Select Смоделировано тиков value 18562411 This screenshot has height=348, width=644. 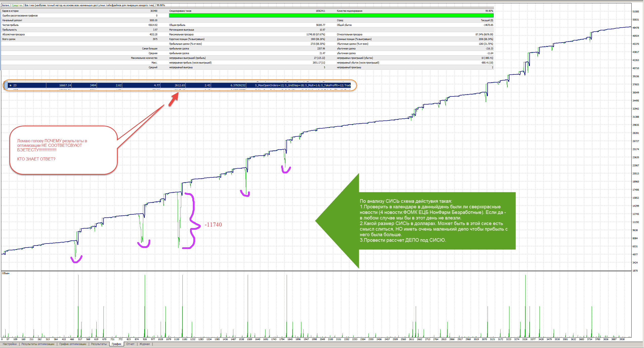(x=320, y=11)
